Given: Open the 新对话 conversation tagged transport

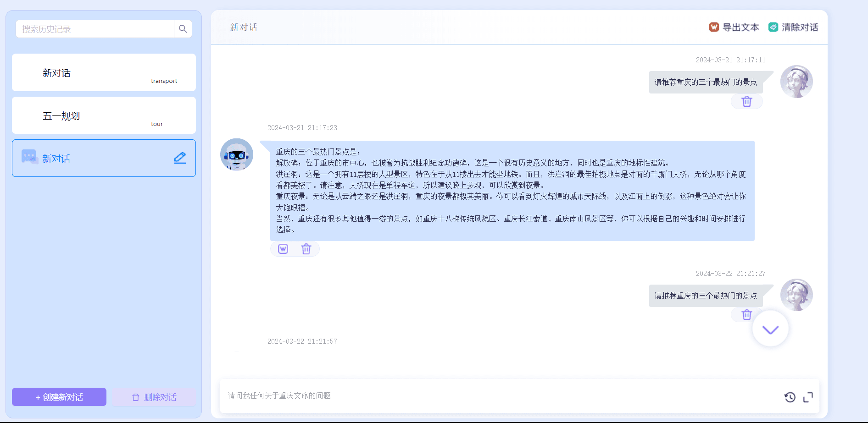Looking at the screenshot, I should coord(104,72).
